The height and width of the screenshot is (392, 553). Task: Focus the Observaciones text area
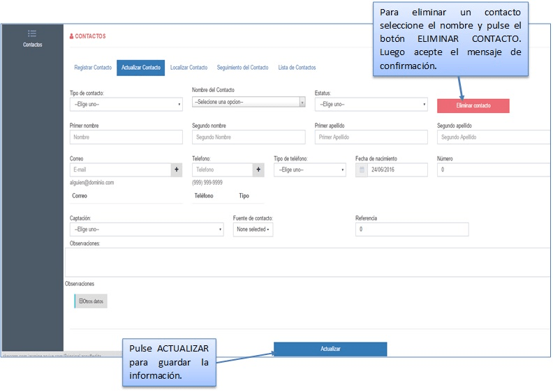tap(307, 262)
